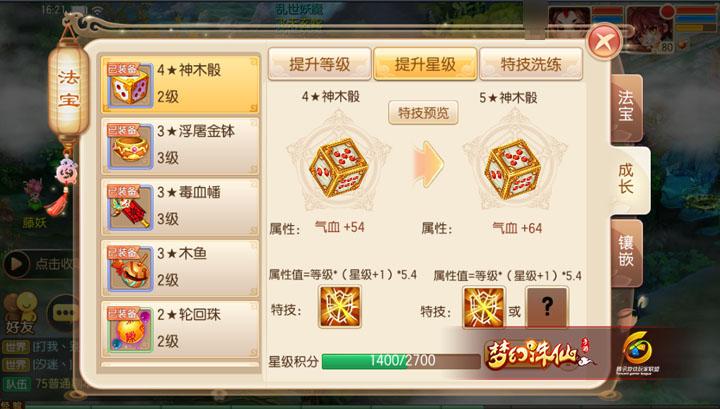This screenshot has width=720, height=409.
Task: Click the 星级积分 progress bar
Action: click(401, 361)
